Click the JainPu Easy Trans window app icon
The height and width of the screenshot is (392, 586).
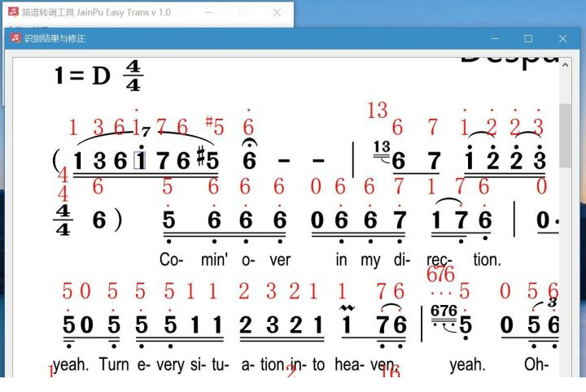click(13, 11)
